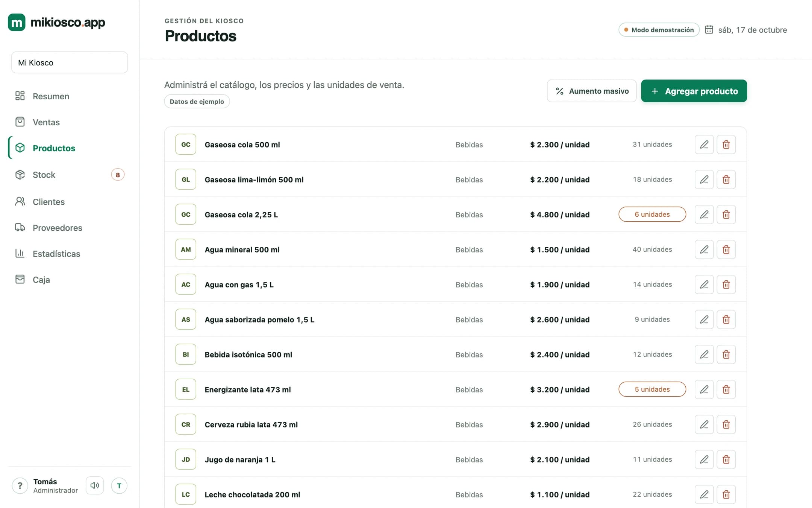Open Aumento masivo

point(592,91)
